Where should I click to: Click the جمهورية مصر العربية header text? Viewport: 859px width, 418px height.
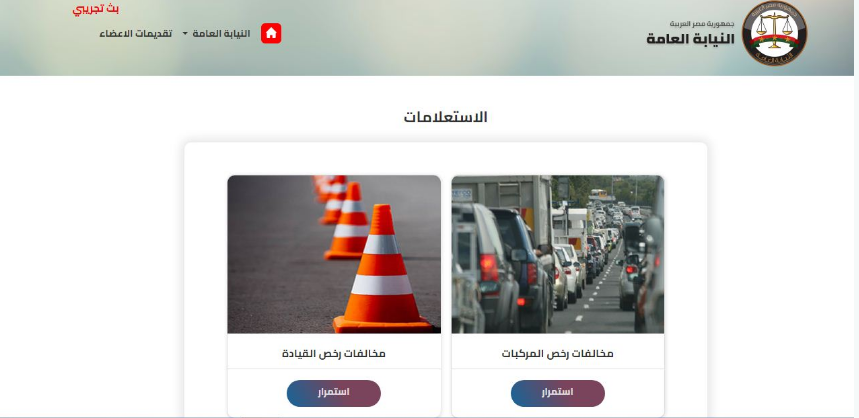point(702,24)
